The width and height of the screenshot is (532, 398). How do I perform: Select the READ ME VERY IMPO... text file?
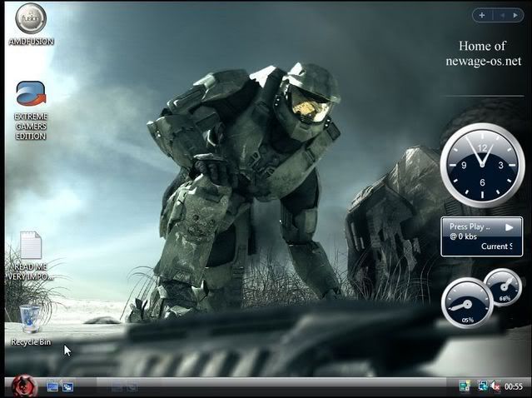(x=31, y=256)
